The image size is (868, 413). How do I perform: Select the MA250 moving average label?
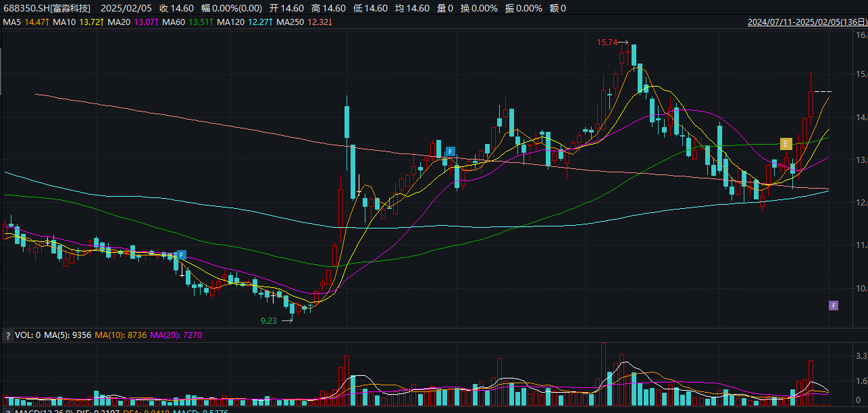303,22
